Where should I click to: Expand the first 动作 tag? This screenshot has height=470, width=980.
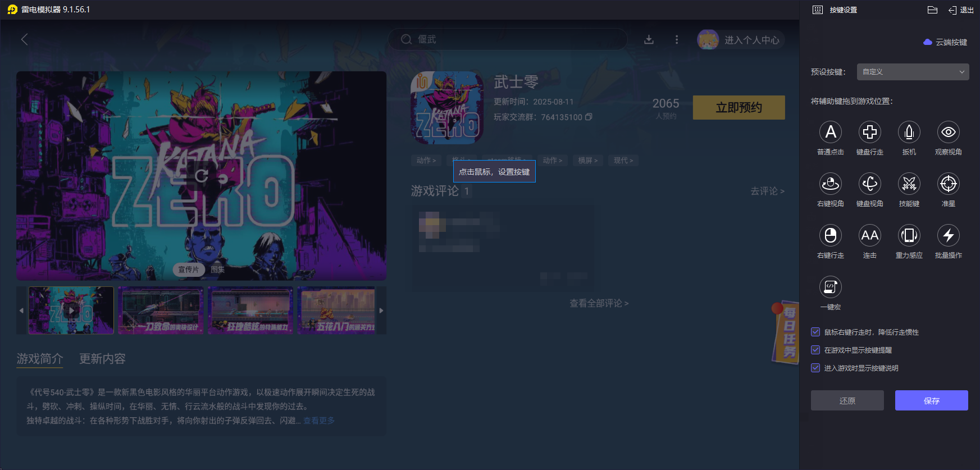click(426, 161)
